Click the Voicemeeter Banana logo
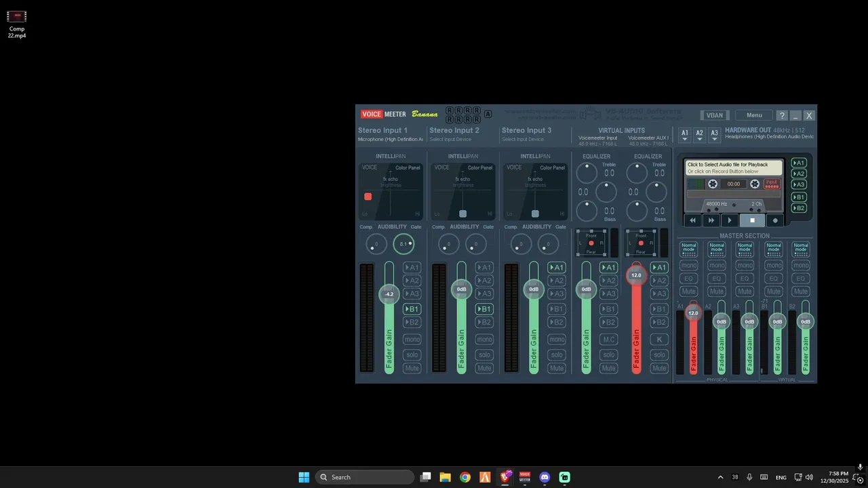 [399, 114]
